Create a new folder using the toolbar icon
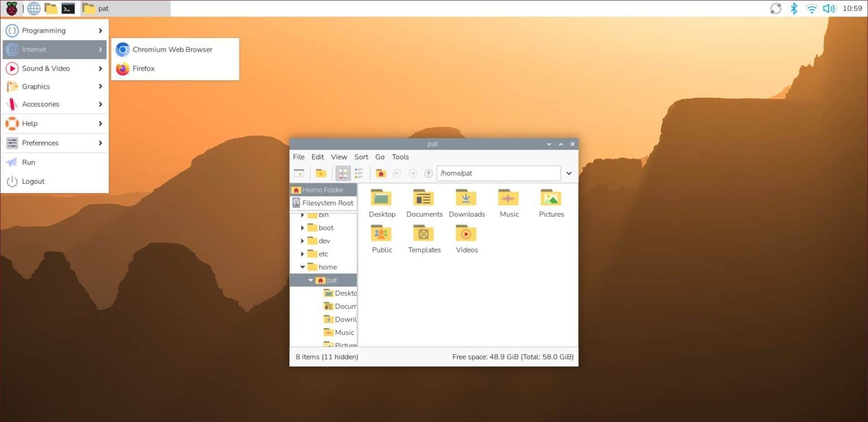Screen dimensions: 868x422 322,173
